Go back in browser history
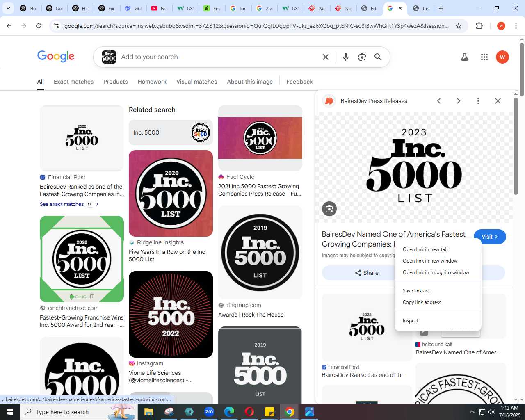525x420 pixels. pyautogui.click(x=9, y=26)
